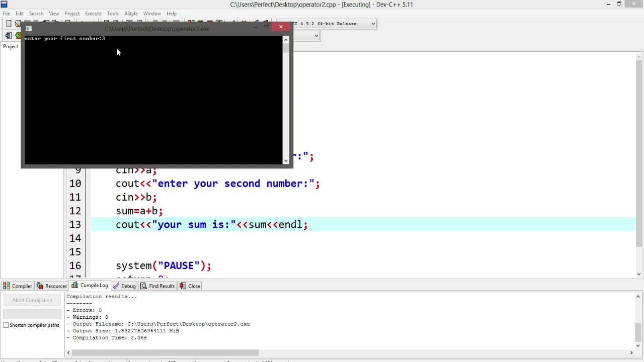Click the console window title bar path
The image size is (644, 362).
click(x=157, y=29)
